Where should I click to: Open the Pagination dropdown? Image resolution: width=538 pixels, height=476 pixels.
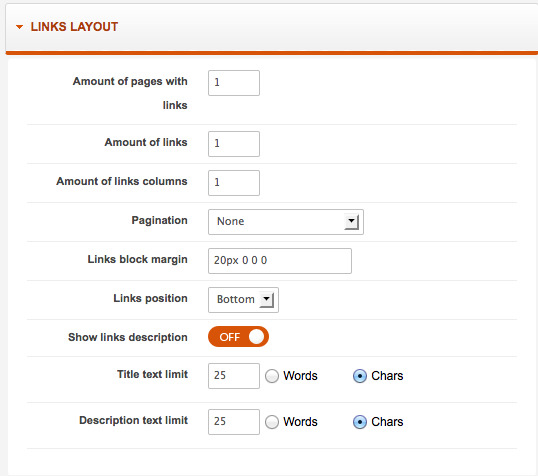(285, 222)
